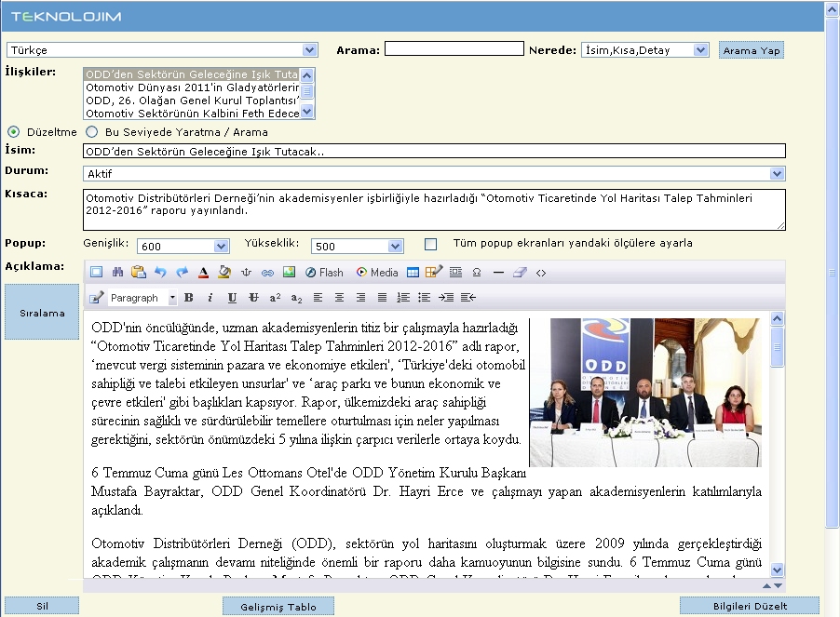Insert a bulleted list

[x=425, y=298]
